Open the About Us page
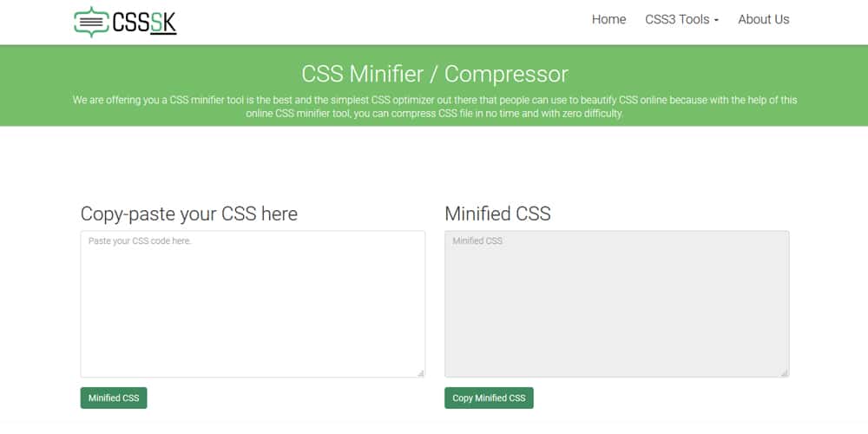 click(764, 19)
